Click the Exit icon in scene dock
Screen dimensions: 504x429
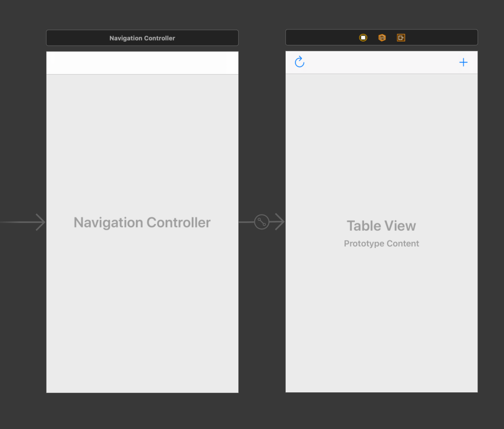(401, 38)
